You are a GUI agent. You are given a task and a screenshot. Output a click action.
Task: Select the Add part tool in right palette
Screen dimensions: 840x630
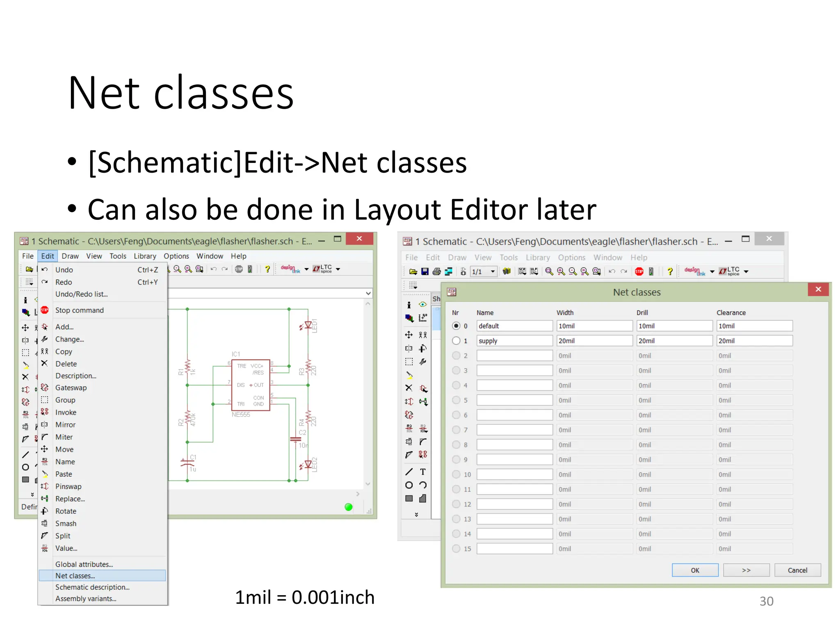point(423,388)
